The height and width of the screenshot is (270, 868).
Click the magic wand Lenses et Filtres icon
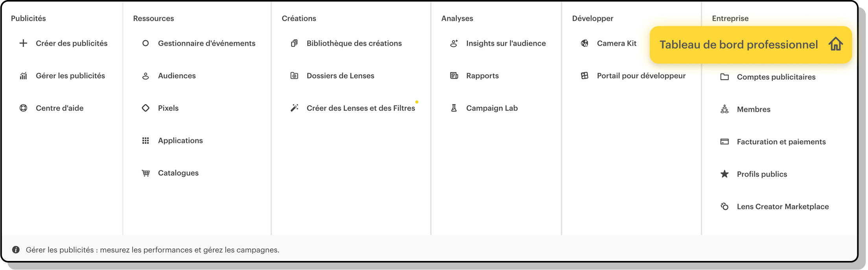[x=294, y=108]
